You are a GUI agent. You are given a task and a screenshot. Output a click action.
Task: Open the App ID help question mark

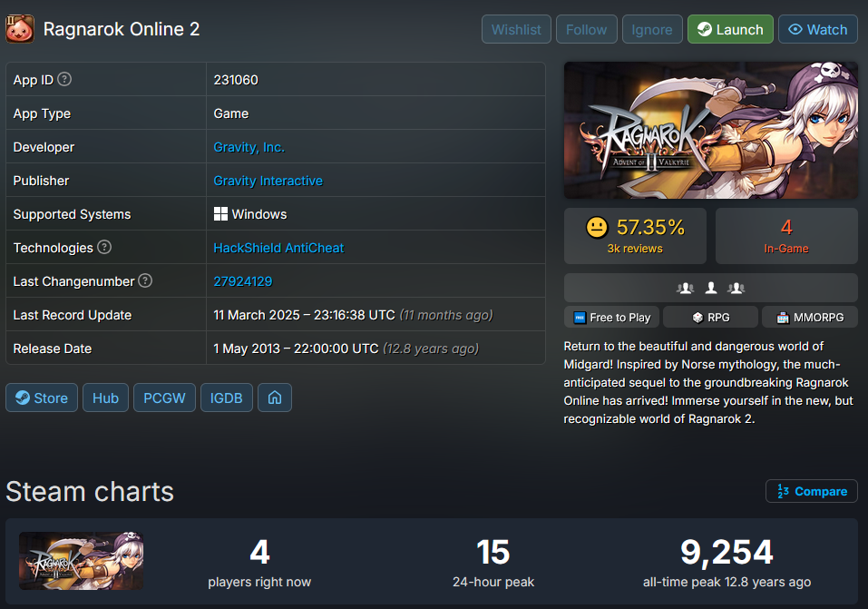click(x=64, y=79)
